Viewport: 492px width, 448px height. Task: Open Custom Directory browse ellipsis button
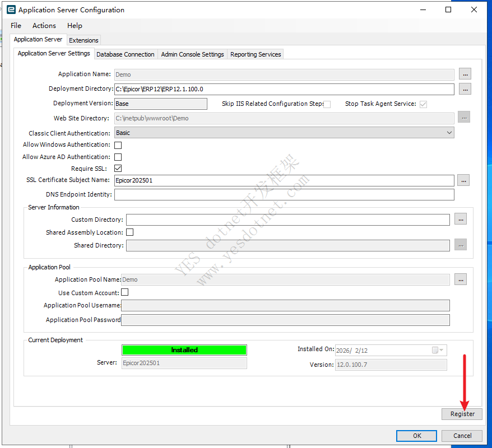click(x=460, y=220)
